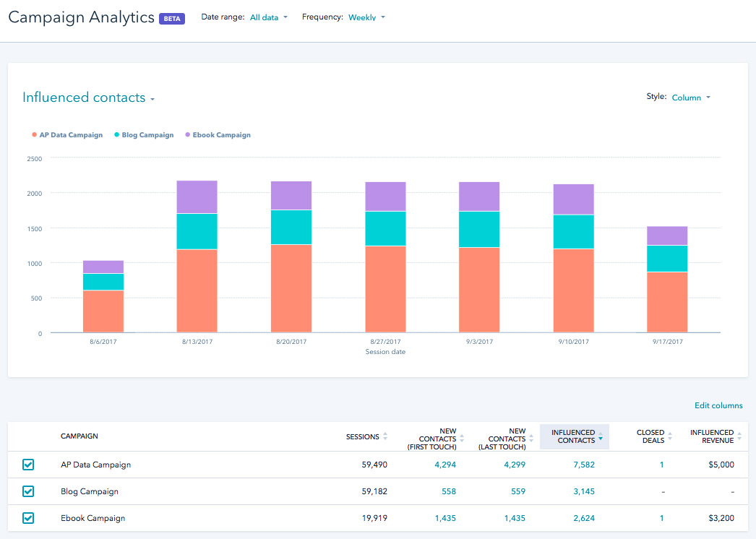Toggle the Blog Campaign checkbox
The image size is (756, 539).
pos(28,491)
